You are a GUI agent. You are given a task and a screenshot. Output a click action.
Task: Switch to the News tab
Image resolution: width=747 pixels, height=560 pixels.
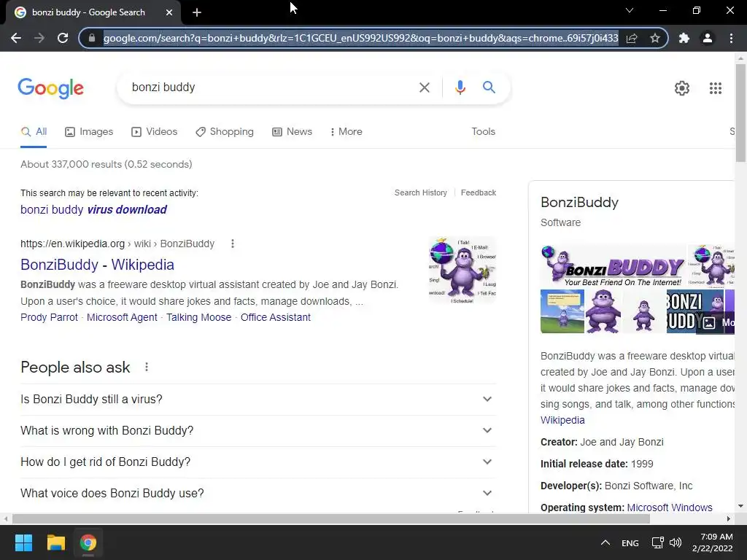click(x=292, y=131)
